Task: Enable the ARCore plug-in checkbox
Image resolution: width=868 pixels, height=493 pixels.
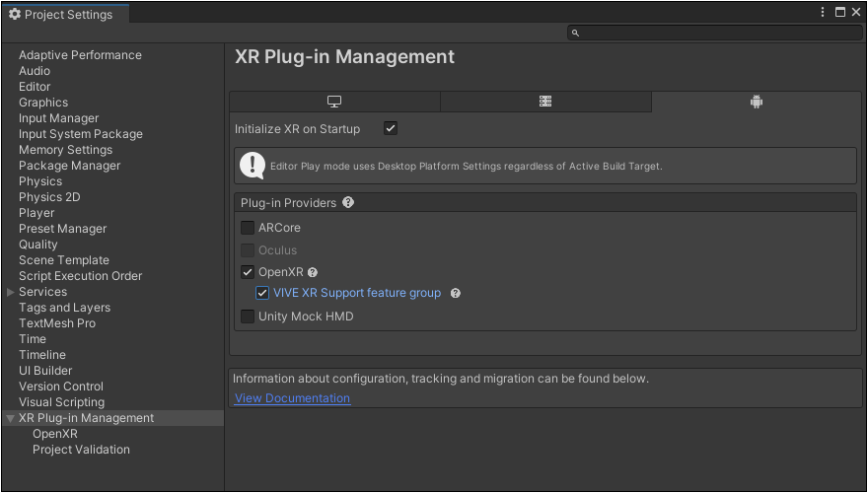Action: (x=248, y=228)
